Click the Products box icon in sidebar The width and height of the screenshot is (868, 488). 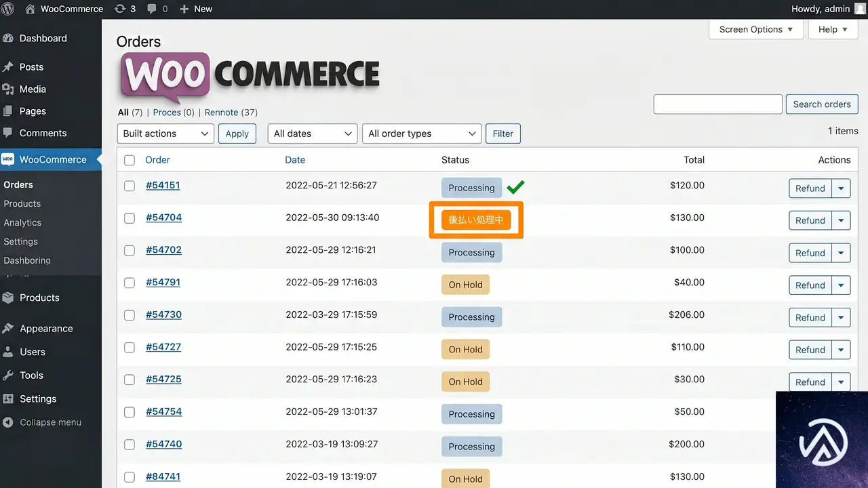point(8,298)
